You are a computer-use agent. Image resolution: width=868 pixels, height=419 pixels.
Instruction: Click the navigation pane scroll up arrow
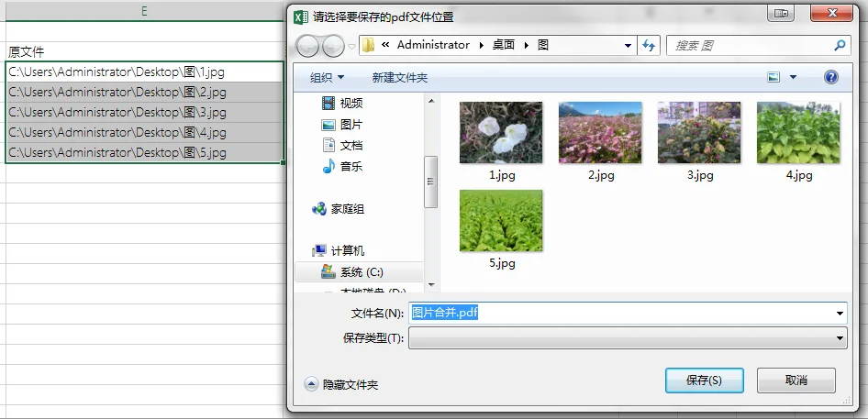click(430, 100)
